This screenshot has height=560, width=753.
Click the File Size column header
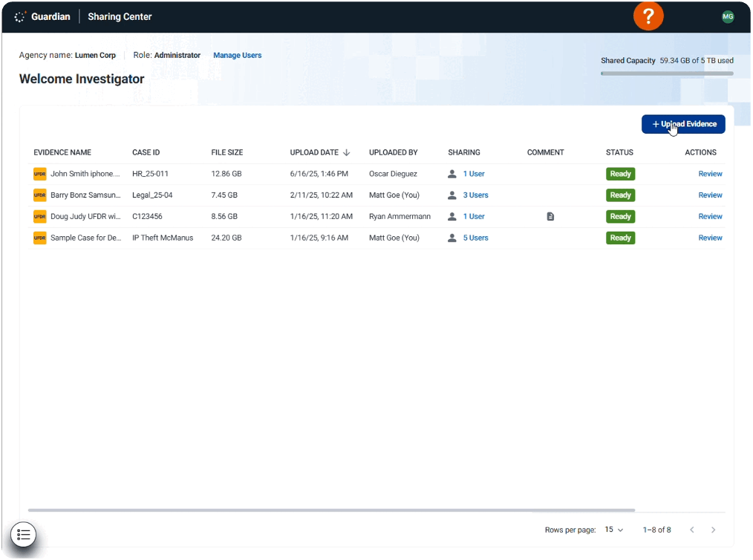point(226,152)
